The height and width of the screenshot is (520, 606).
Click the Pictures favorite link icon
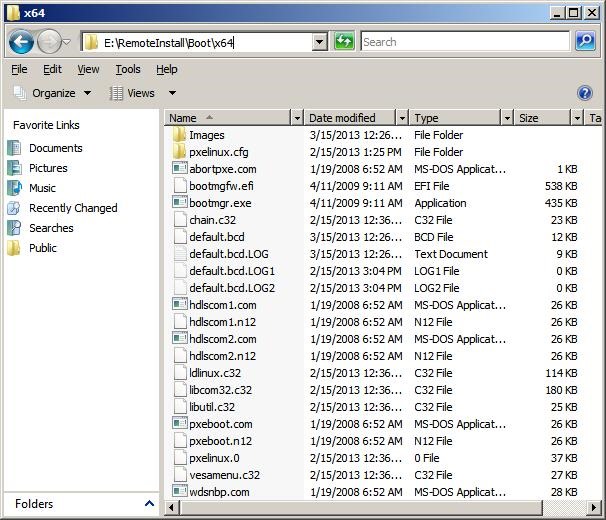(14, 168)
